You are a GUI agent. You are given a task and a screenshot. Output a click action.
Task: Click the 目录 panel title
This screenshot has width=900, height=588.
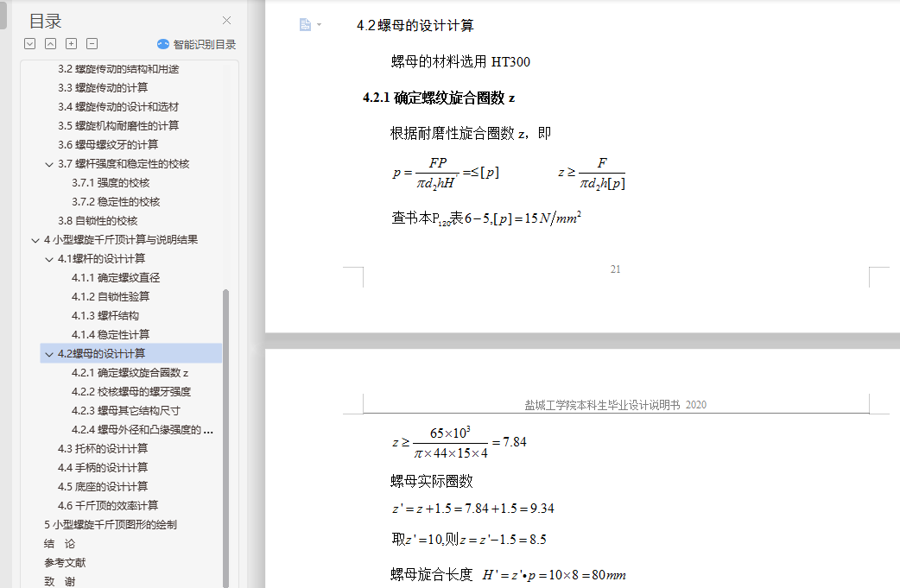(x=45, y=22)
